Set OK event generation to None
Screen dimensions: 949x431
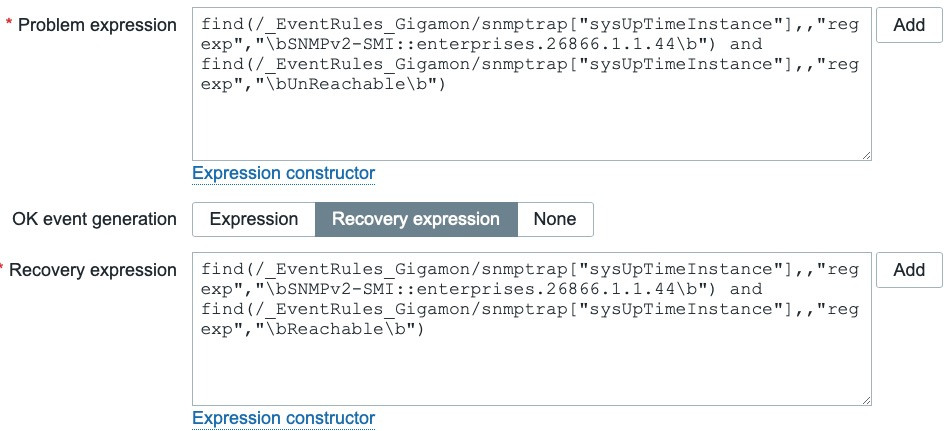click(x=554, y=219)
